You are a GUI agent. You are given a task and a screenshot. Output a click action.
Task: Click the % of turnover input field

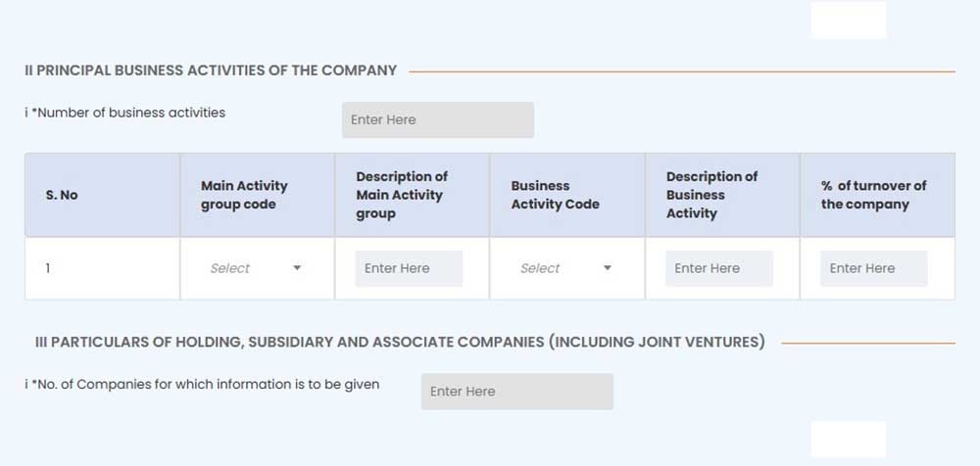[x=873, y=268]
